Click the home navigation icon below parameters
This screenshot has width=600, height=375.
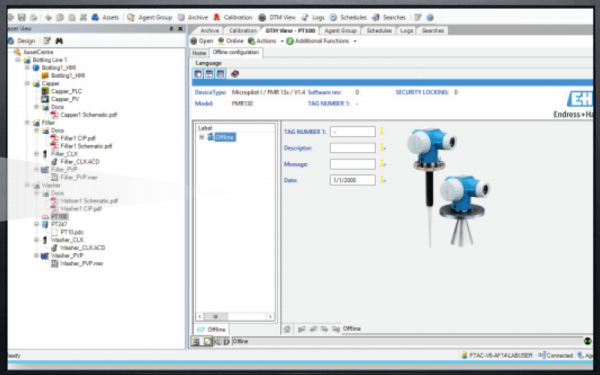coord(287,329)
